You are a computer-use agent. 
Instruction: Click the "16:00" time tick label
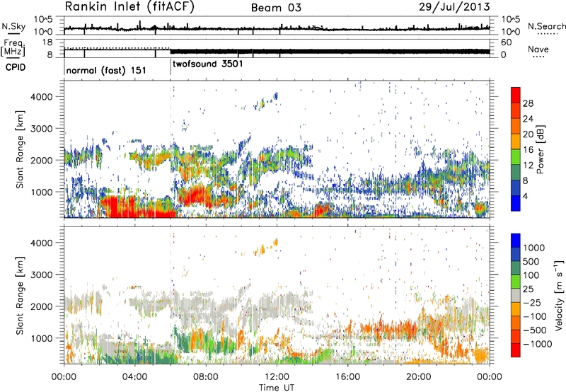(347, 377)
